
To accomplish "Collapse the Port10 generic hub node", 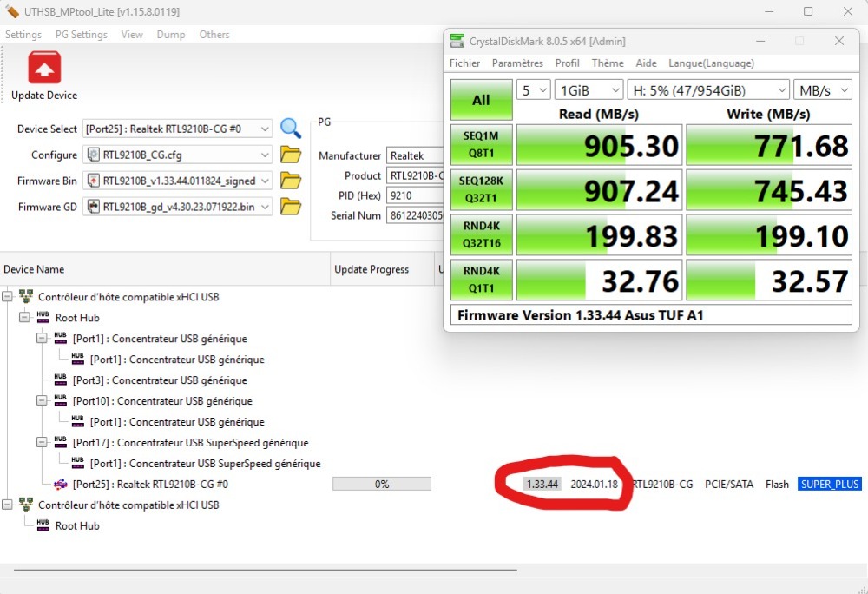I will (42, 401).
